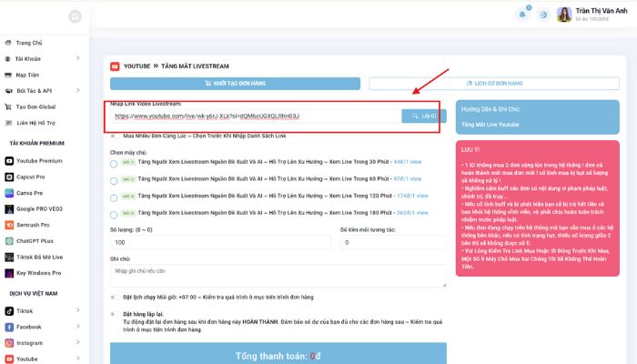The image size is (637, 364).
Task: Click the Liên Hệ Hỗ Trợ icon
Action: tap(8, 123)
